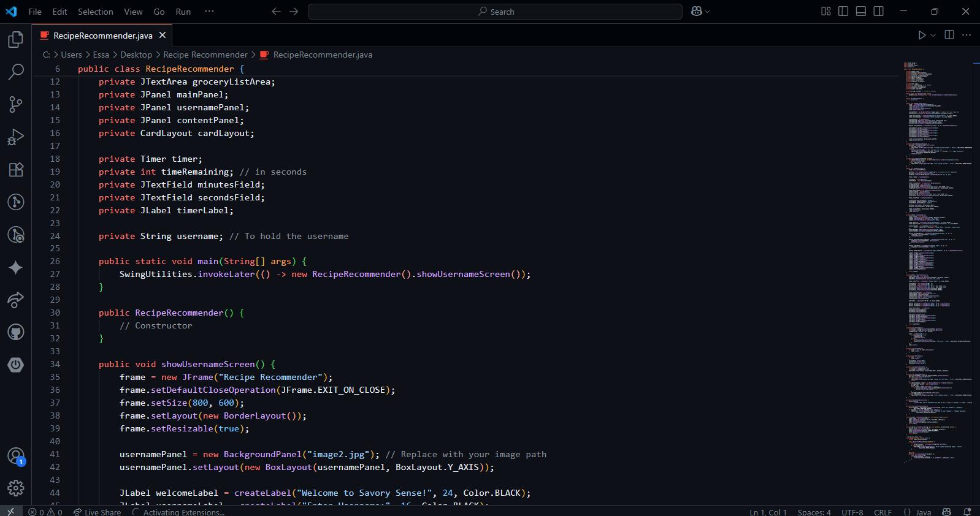The image size is (980, 516).
Task: Select the RecipeRecommender.java editor tab
Action: pos(102,36)
